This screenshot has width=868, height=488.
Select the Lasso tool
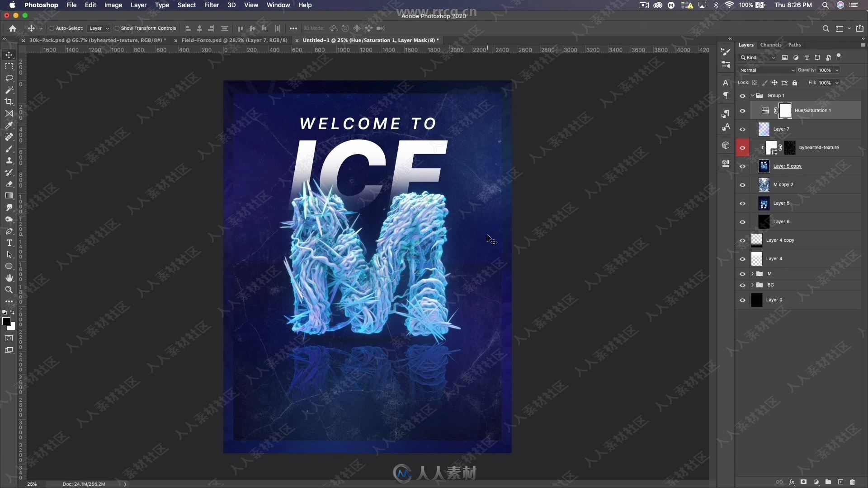[9, 78]
